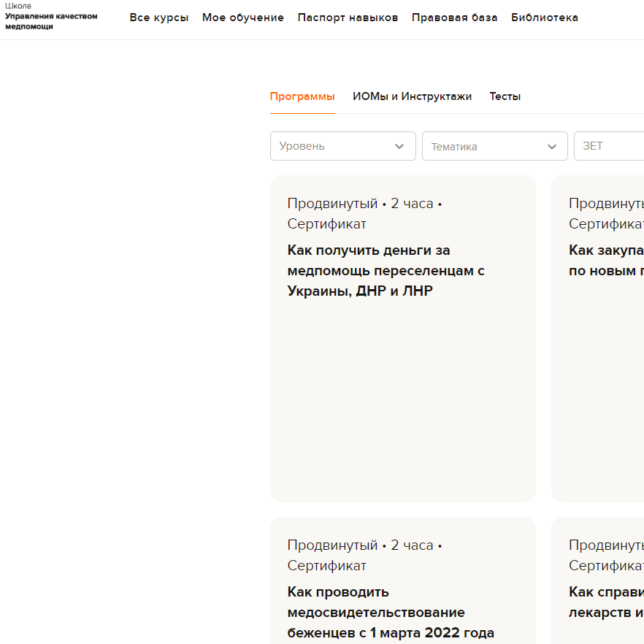The width and height of the screenshot is (644, 644).
Task: Open the Школа Управления качеством медпомощи logo
Action: (51, 16)
